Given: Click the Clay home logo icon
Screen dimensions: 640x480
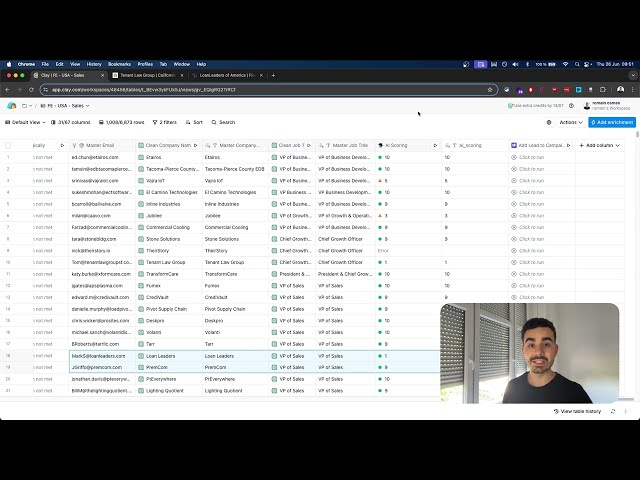Looking at the screenshot, I should [12, 105].
